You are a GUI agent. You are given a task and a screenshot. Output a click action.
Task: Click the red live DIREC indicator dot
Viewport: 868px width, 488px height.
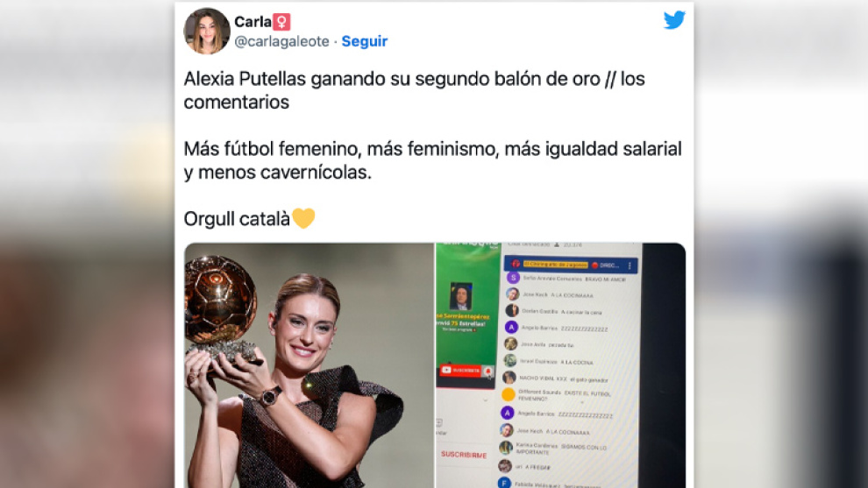point(595,265)
